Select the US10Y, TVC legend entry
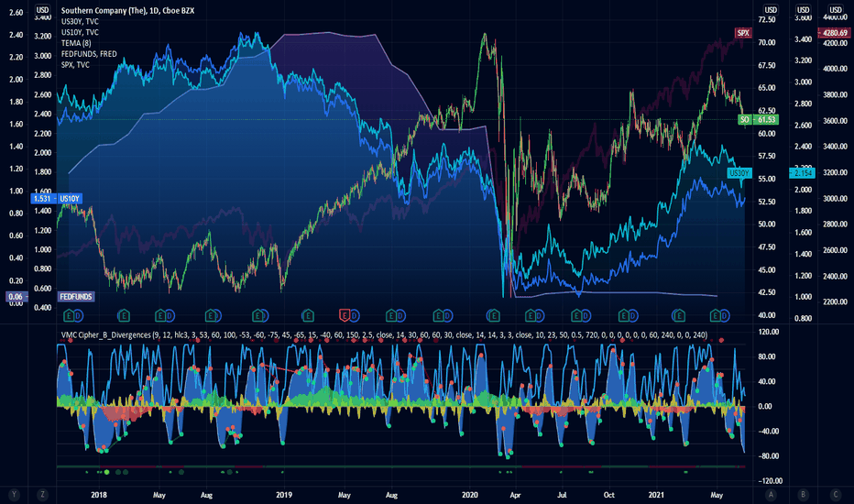Screen dimensions: 854x504 pos(80,32)
